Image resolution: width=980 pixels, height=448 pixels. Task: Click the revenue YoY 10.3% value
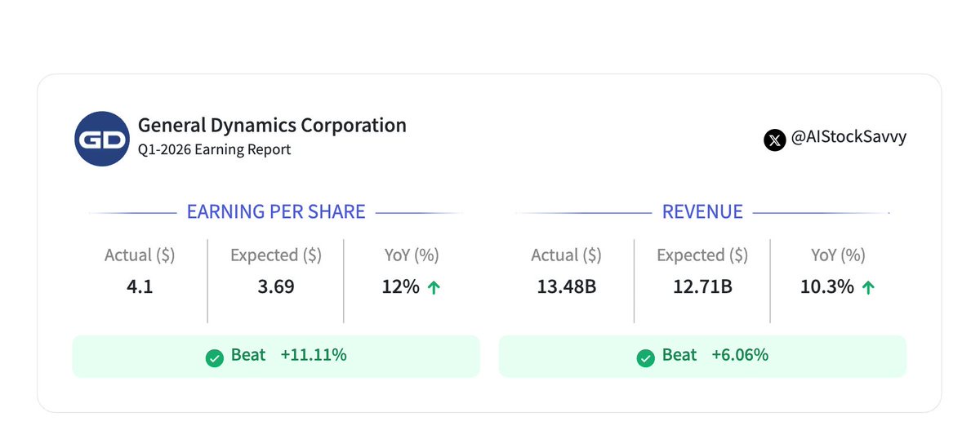coord(827,287)
